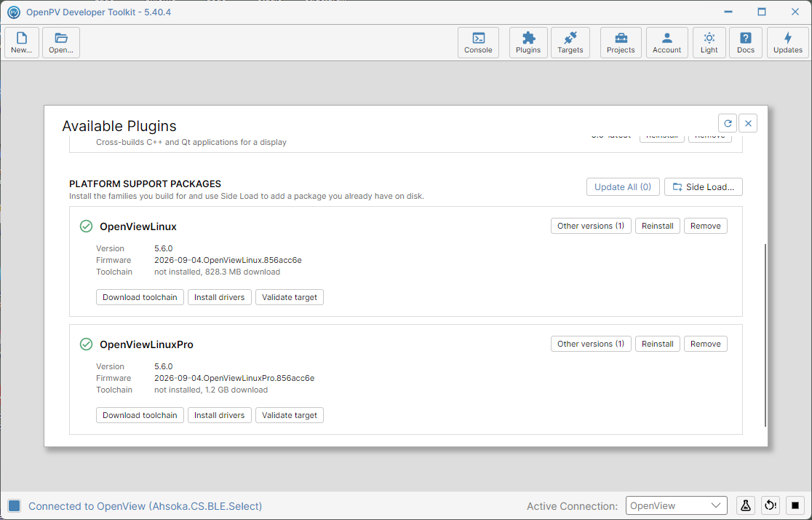Click firmware value 2026-09-04.OpenViewLinux.856acc6e
Screen dimensions: 812x520
point(228,260)
